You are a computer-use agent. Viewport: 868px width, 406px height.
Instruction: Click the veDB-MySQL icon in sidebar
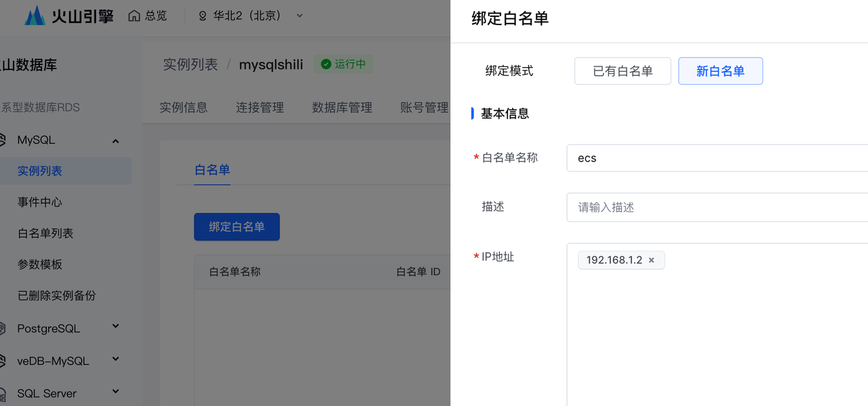click(3, 361)
